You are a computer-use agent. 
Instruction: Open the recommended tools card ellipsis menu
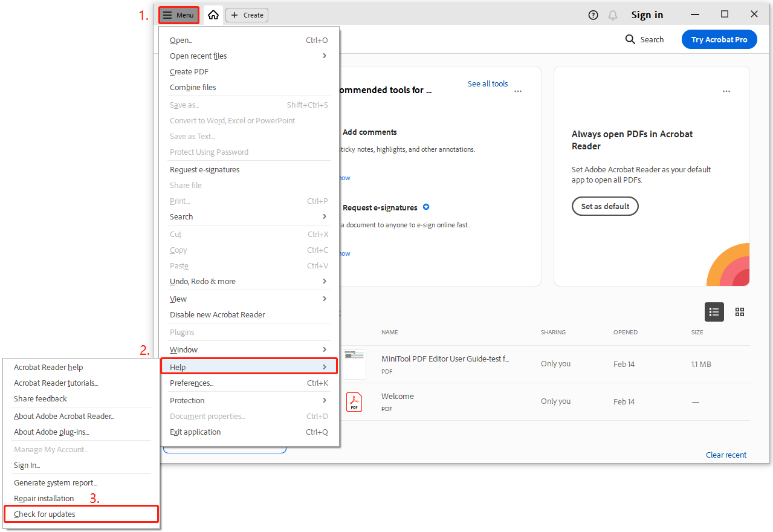(518, 91)
